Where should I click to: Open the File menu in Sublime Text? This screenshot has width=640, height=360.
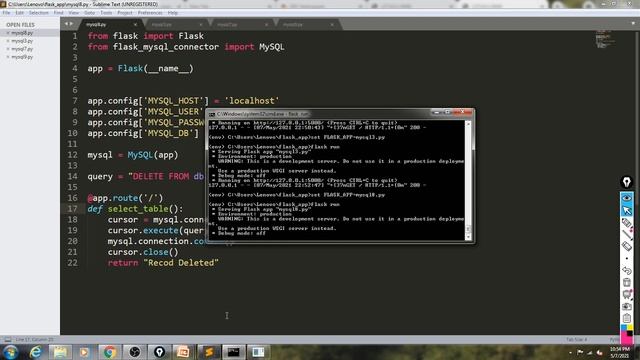(6, 13)
